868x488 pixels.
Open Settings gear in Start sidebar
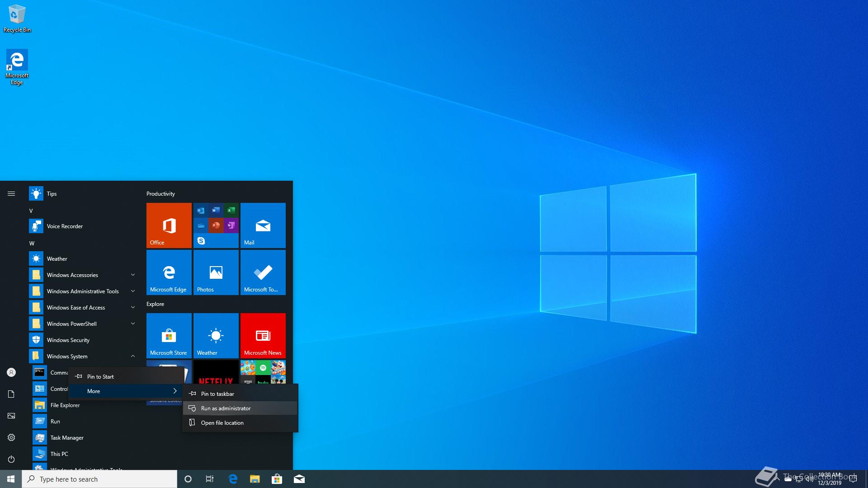[11, 437]
